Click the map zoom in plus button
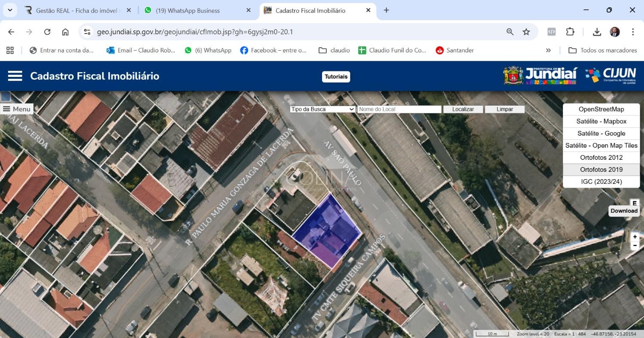 tap(635, 237)
